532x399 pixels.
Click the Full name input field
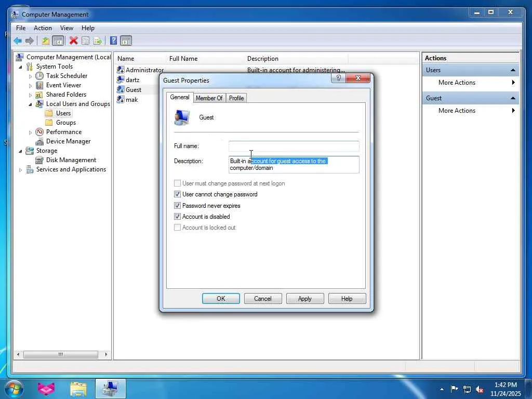[x=294, y=146]
